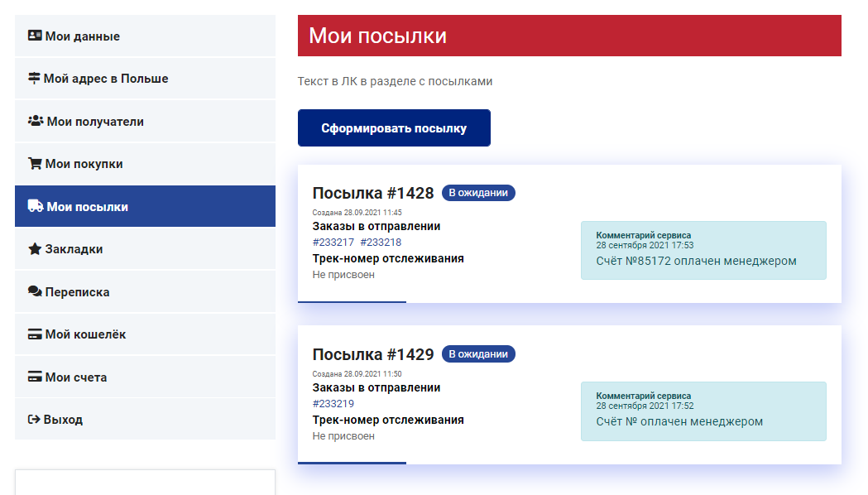Click the logout icon beside Выход
868x495 pixels.
tap(34, 420)
